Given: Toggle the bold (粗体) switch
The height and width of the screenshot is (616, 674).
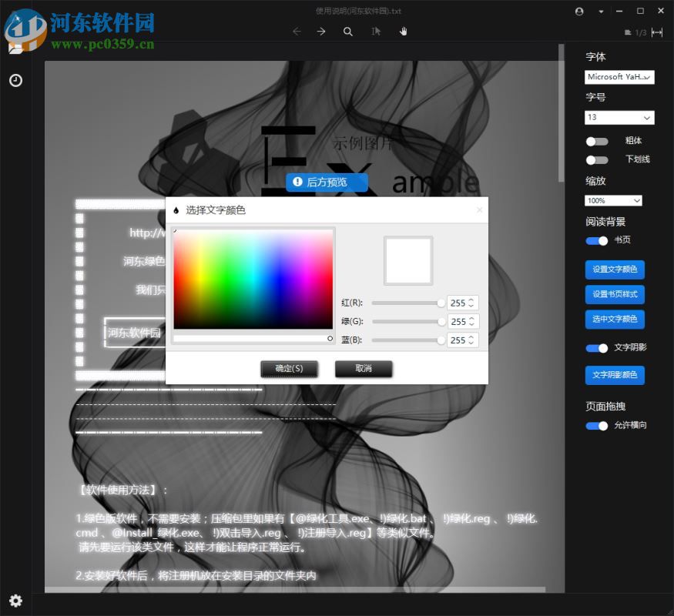Looking at the screenshot, I should pos(597,142).
